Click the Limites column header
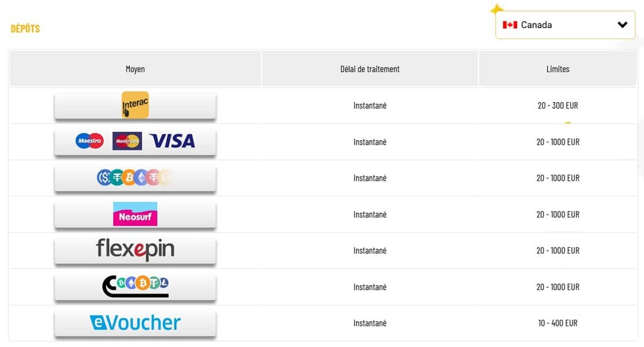The image size is (644, 347). [x=558, y=69]
